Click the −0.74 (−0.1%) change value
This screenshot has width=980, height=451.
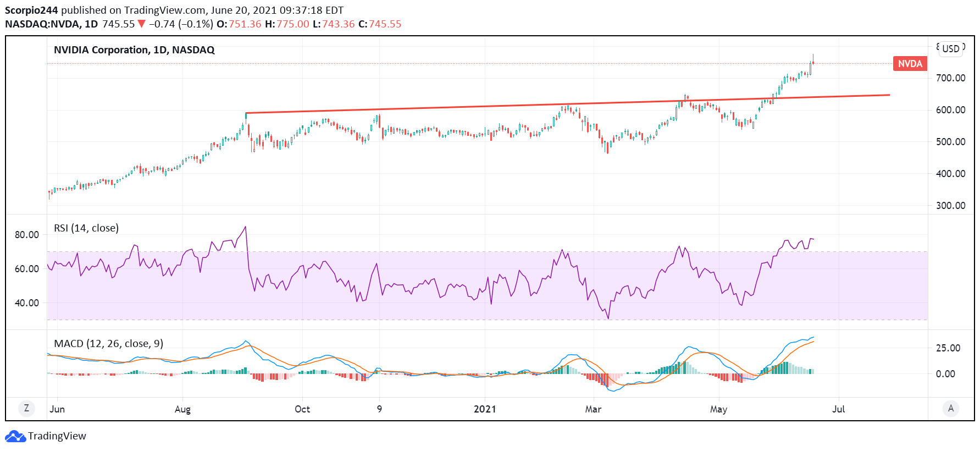(x=181, y=24)
